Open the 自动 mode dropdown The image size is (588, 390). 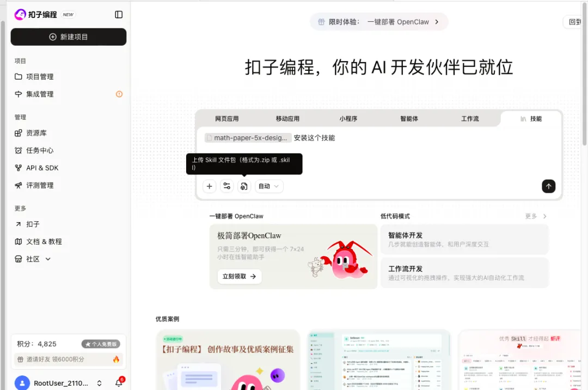[269, 186]
